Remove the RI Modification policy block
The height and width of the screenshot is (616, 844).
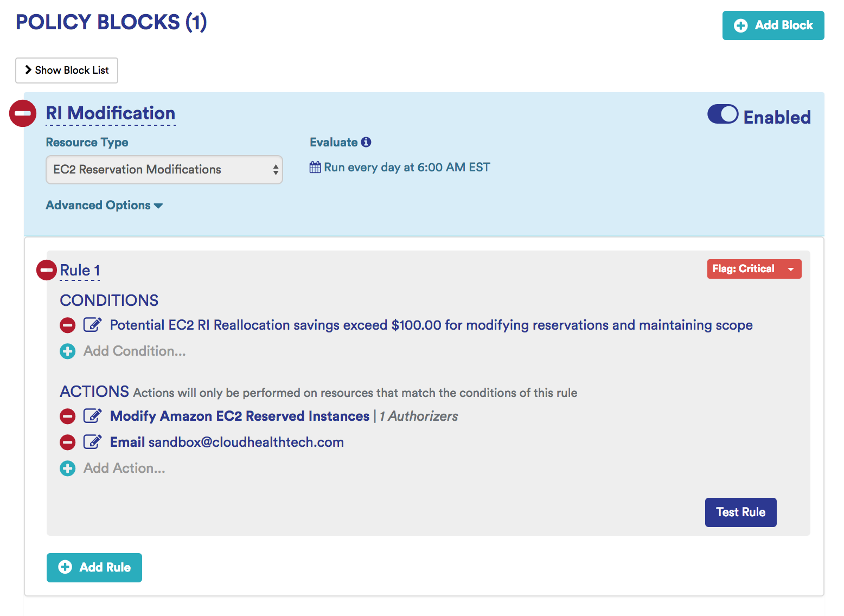[23, 113]
